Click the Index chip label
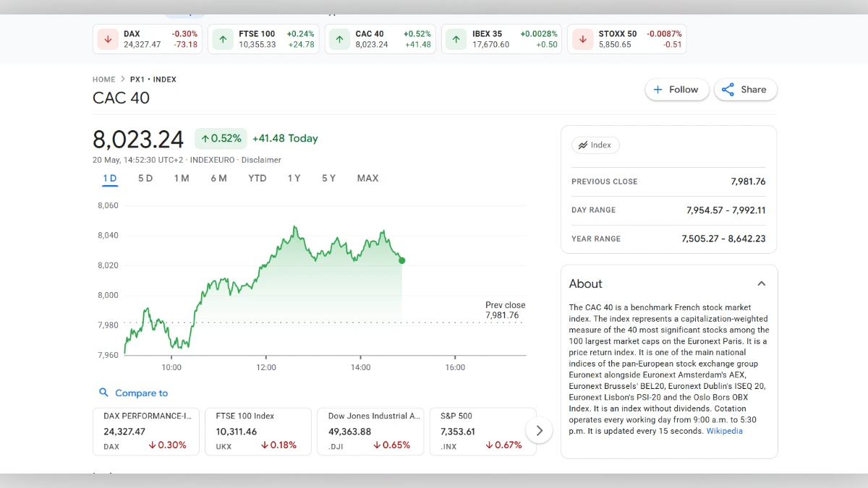The width and height of the screenshot is (868, 488). [601, 145]
